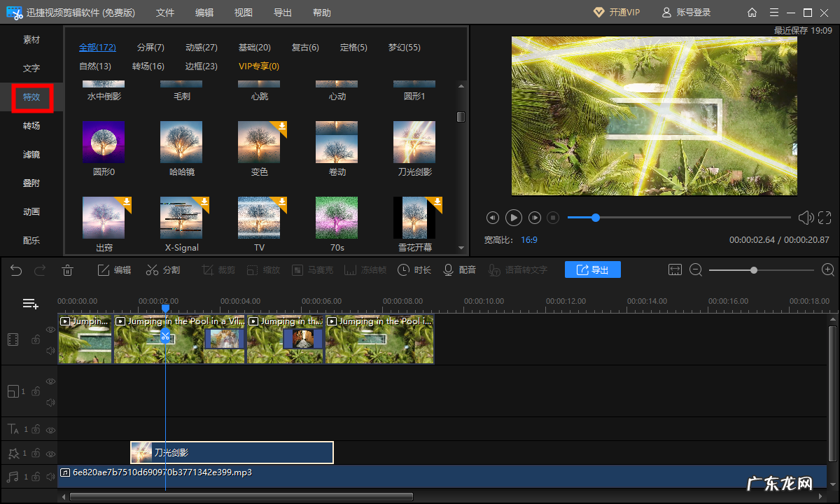The image size is (840, 504).
Task: Mute the mp3 audio track
Action: [50, 477]
